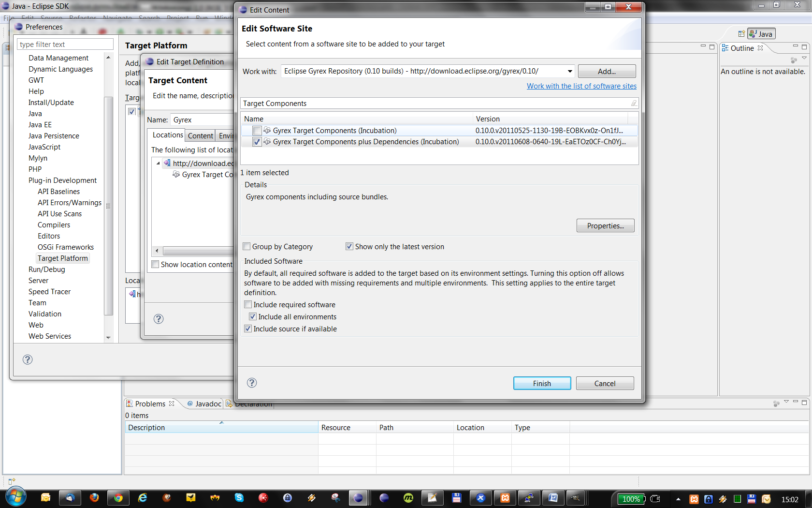Maximize the Outline view panel
The height and width of the screenshot is (508, 812).
pyautogui.click(x=804, y=46)
